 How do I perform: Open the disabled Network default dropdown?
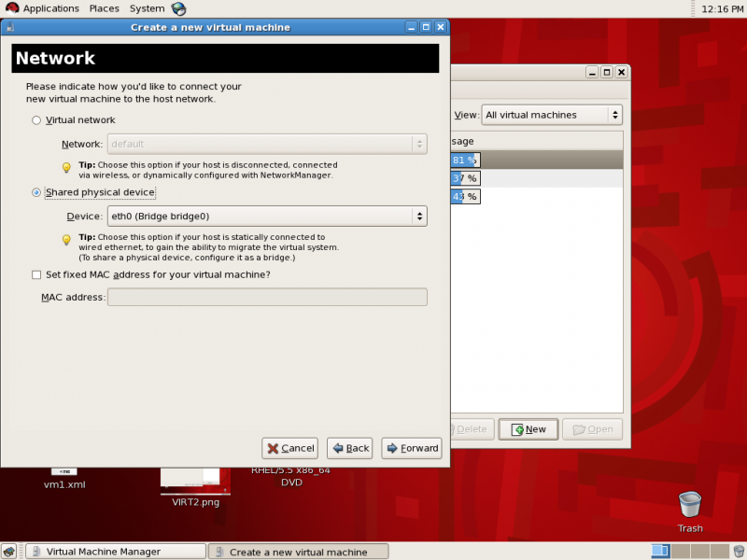(x=267, y=144)
